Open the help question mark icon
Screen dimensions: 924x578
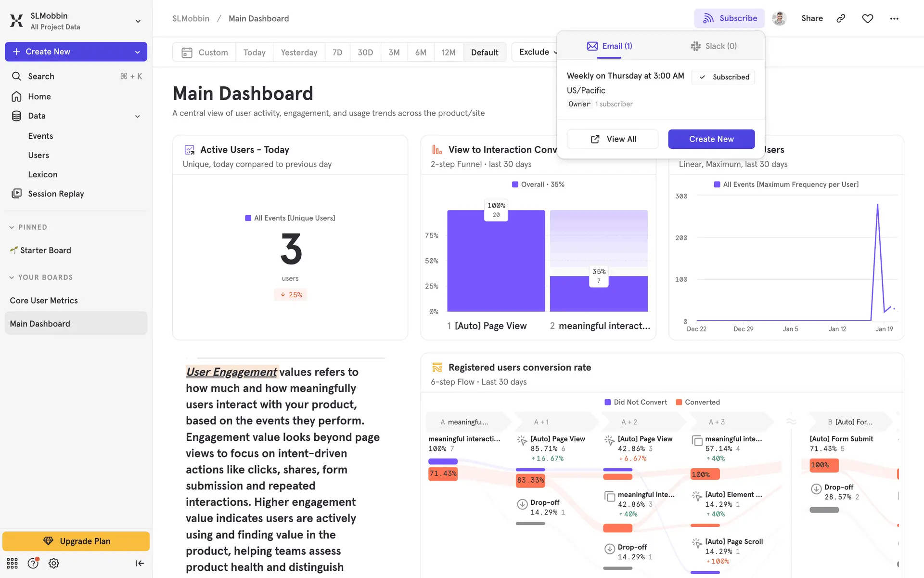pyautogui.click(x=33, y=563)
